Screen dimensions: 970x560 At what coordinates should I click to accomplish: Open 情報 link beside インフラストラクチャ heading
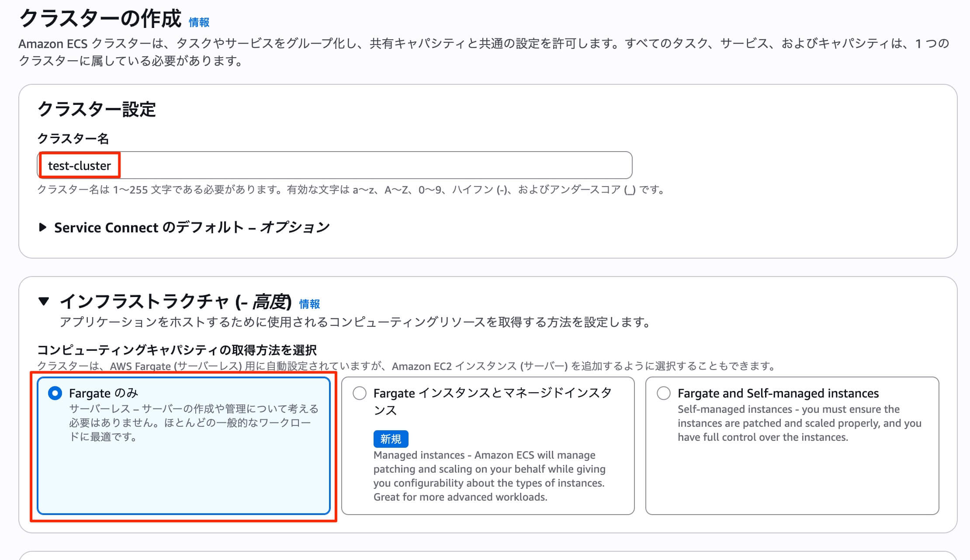(309, 304)
